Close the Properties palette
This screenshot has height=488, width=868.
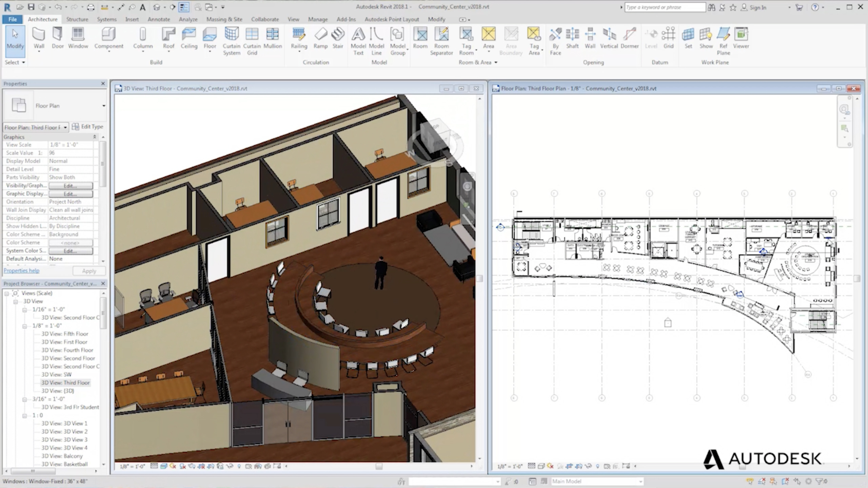click(x=103, y=83)
